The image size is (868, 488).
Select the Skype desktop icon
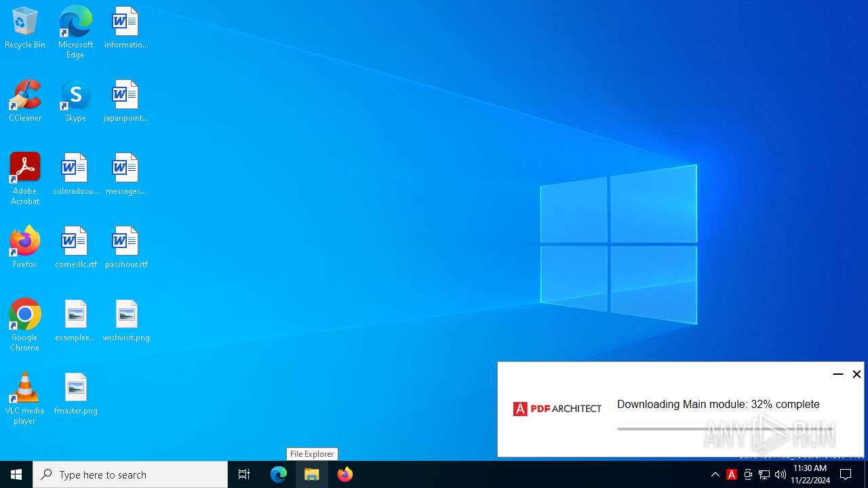point(75,102)
